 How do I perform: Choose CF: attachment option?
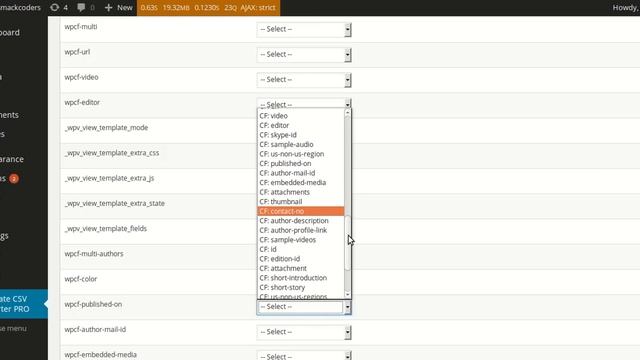tap(301, 268)
